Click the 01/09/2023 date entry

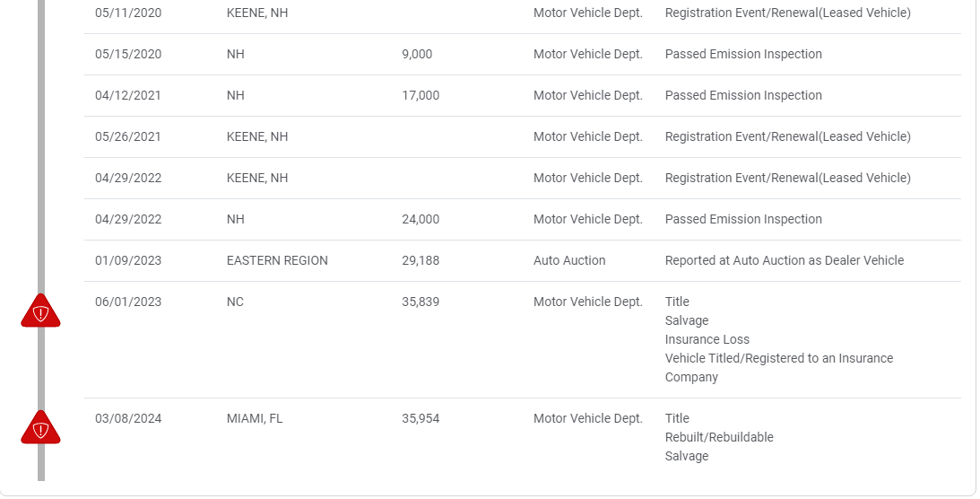[128, 260]
